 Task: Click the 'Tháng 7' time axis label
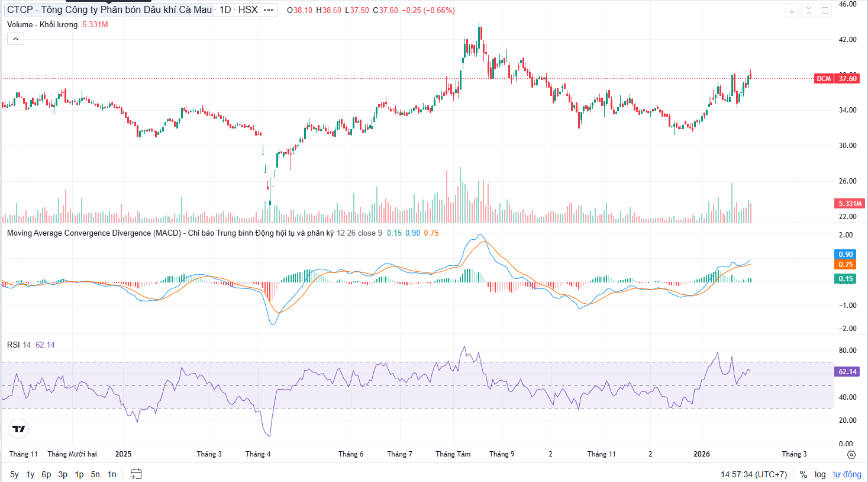(400, 454)
